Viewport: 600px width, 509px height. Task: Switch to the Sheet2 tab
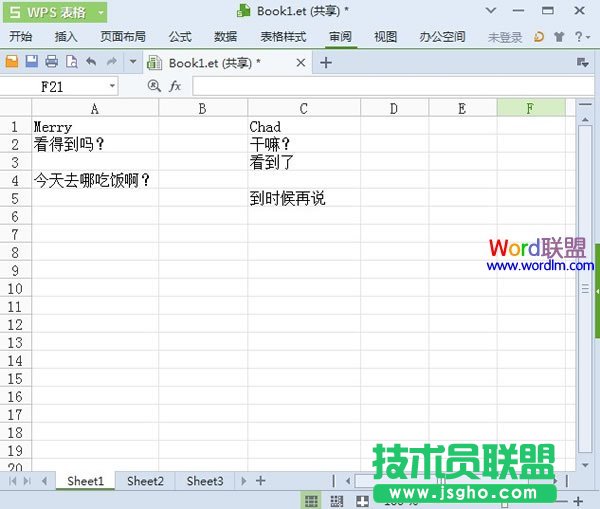pyautogui.click(x=145, y=481)
